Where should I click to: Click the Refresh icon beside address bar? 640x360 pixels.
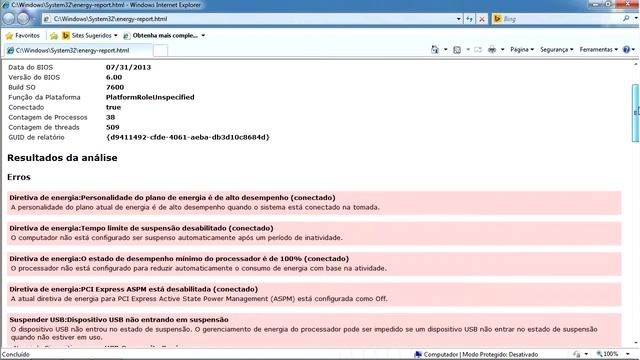[469, 19]
